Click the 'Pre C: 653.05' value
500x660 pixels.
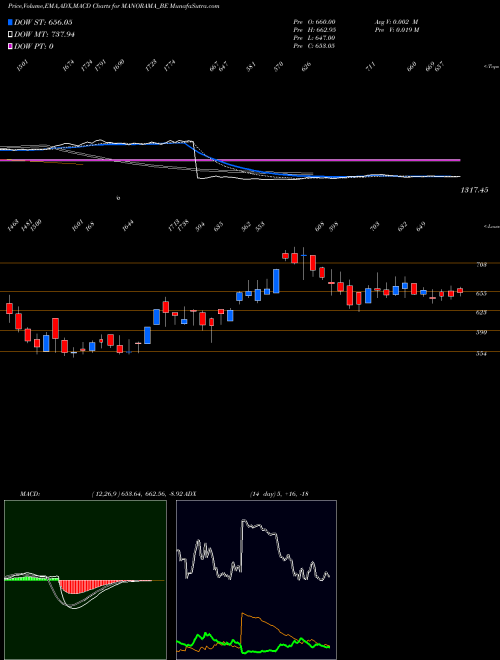(314, 46)
